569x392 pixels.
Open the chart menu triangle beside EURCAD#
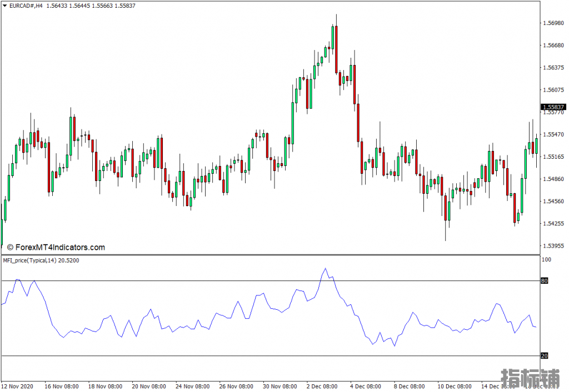coord(4,6)
